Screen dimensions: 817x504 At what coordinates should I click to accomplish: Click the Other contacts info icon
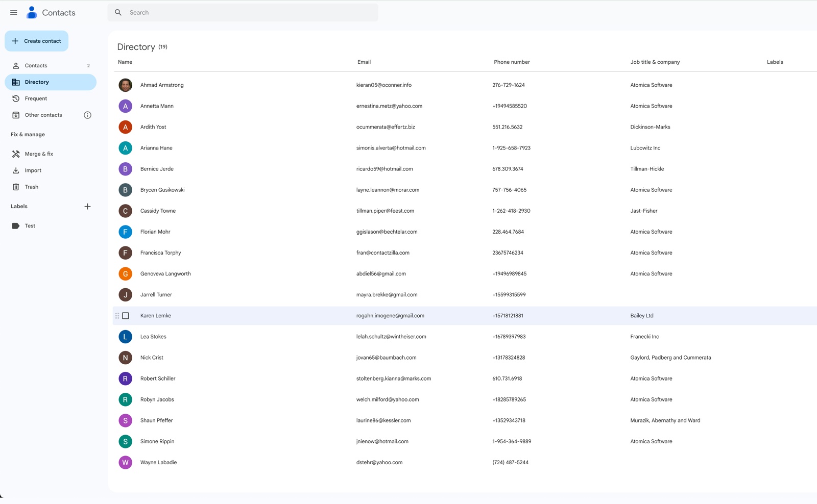pos(87,115)
